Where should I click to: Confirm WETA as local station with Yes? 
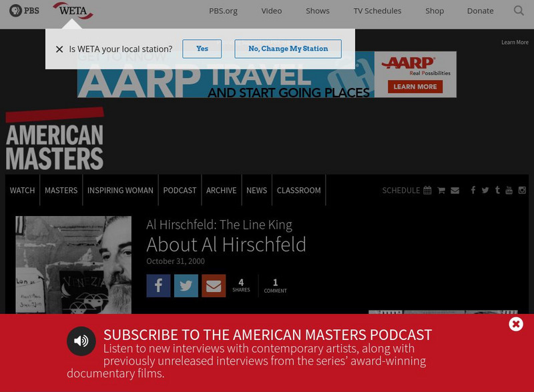tap(202, 49)
